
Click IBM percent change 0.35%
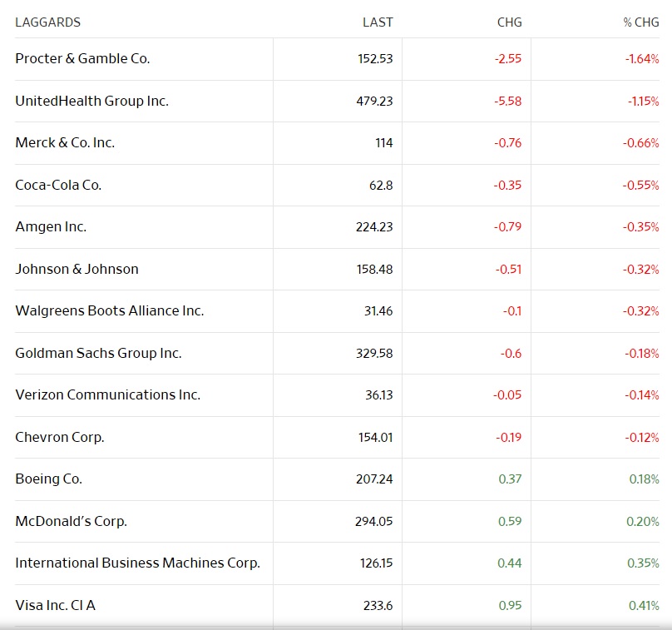click(643, 563)
